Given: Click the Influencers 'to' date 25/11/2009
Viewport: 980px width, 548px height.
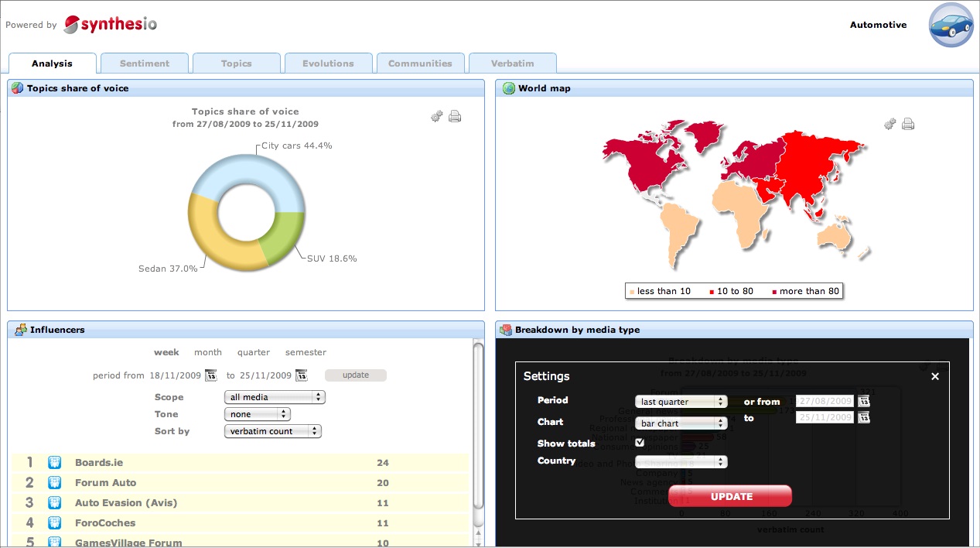Looking at the screenshot, I should [x=265, y=375].
